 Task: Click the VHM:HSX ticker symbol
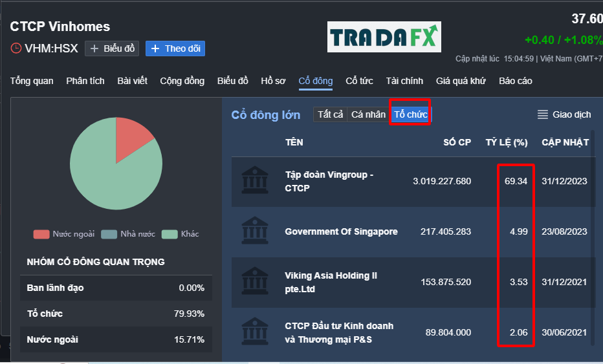tap(52, 48)
